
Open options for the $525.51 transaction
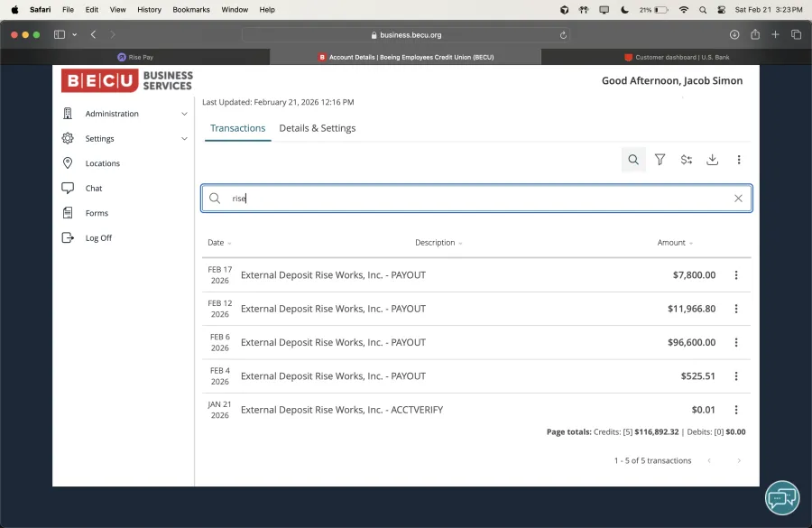[x=736, y=376]
